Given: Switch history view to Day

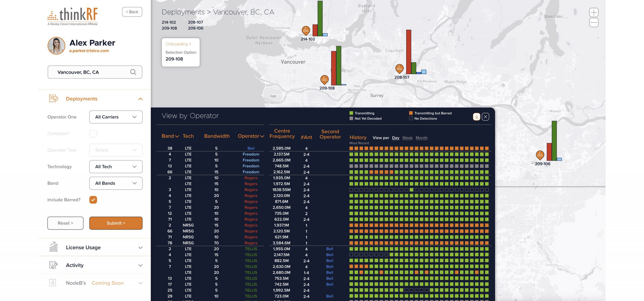Looking at the screenshot, I should tap(395, 138).
